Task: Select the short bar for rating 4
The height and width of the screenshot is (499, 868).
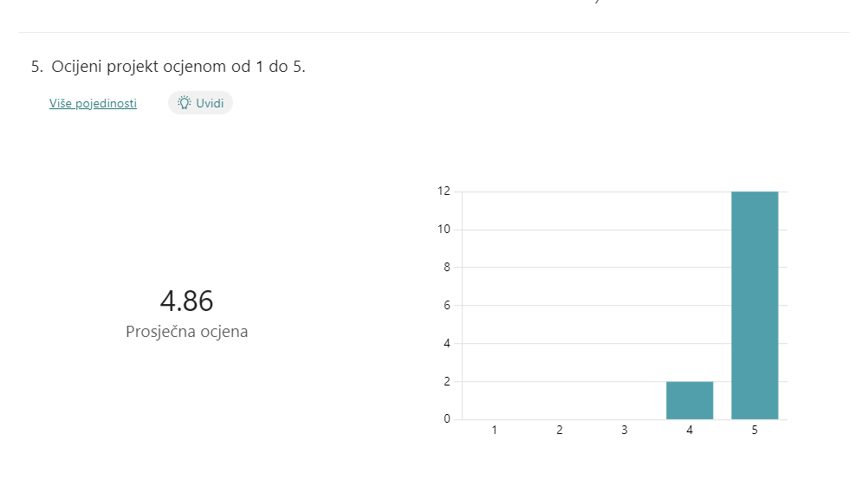Action: click(x=690, y=400)
